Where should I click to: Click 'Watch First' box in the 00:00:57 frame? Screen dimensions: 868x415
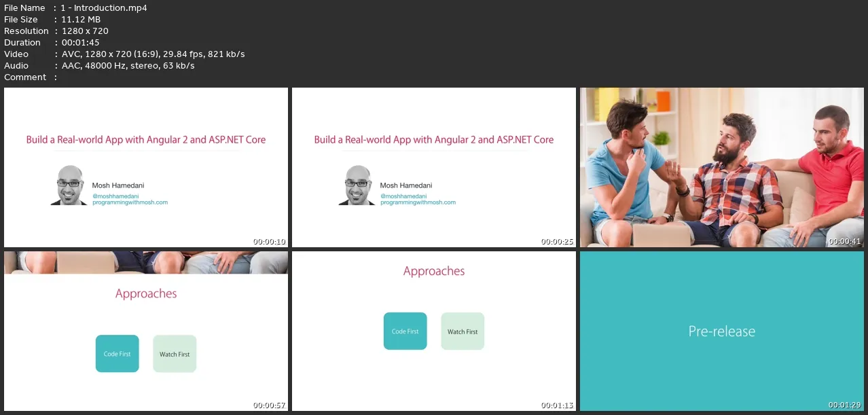click(x=175, y=354)
